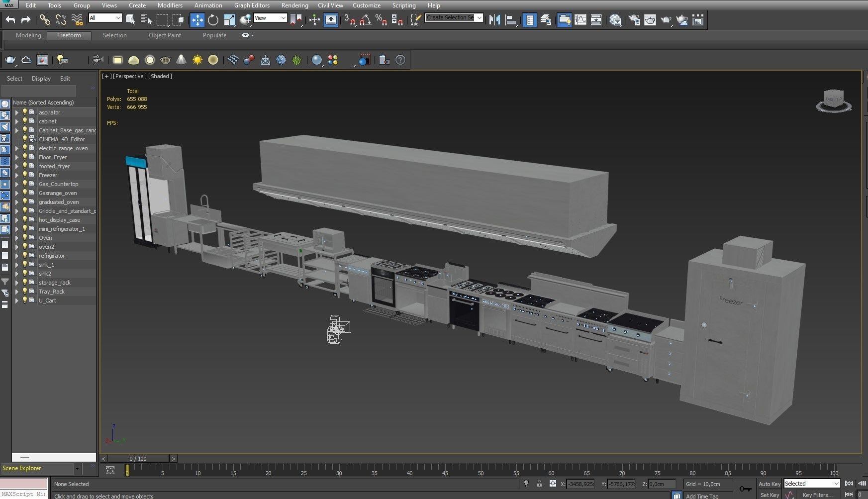
Task: Click the Perspective viewport label
Action: [x=129, y=76]
